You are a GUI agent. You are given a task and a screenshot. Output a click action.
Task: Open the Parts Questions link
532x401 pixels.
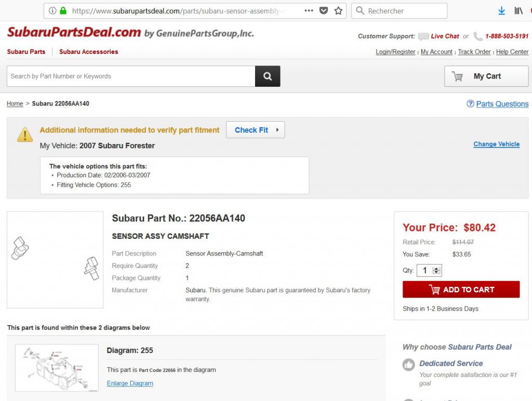502,104
